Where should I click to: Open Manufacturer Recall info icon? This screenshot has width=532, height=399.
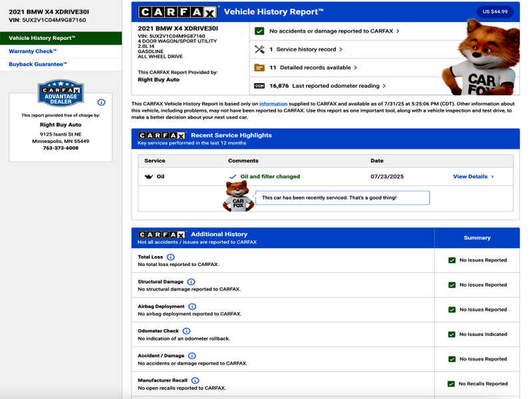tap(195, 380)
